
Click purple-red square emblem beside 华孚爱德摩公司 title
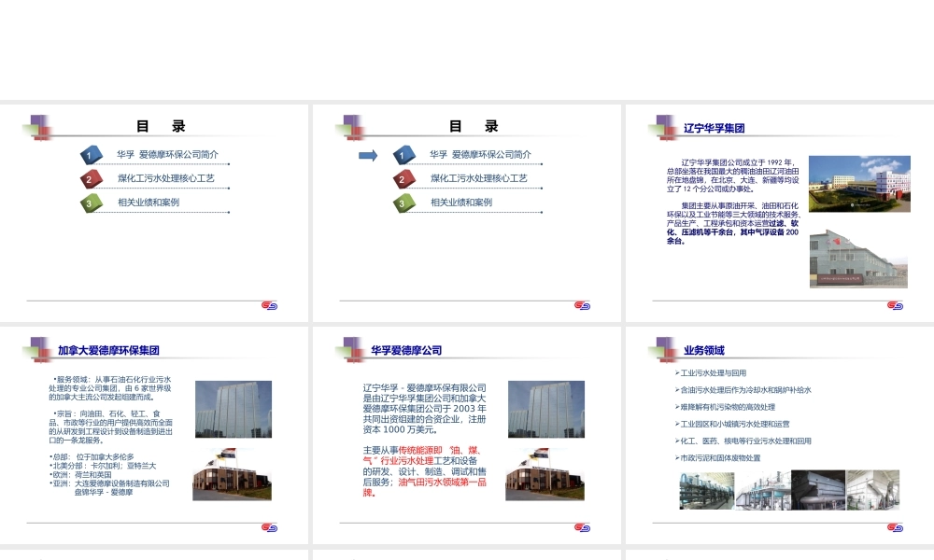[351, 350]
